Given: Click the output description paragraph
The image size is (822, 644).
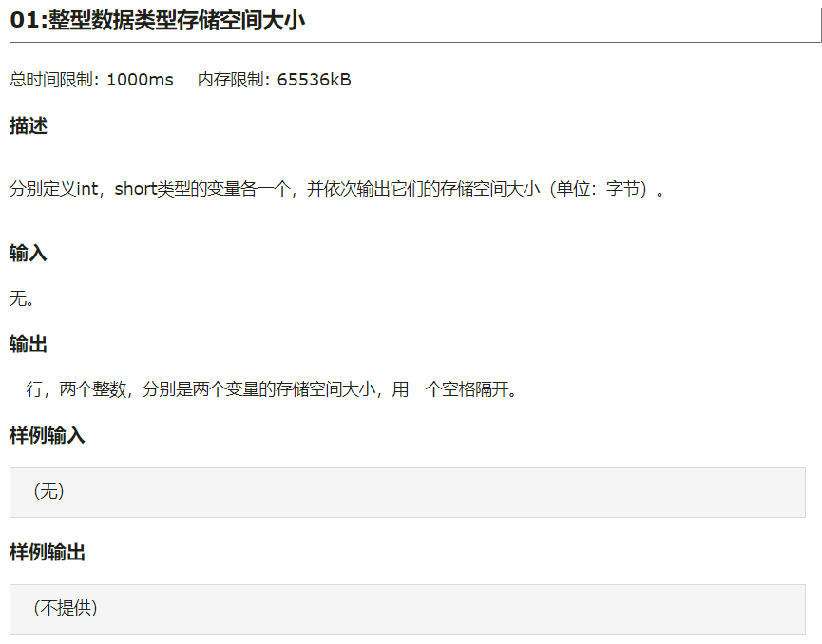Looking at the screenshot, I should (x=263, y=389).
